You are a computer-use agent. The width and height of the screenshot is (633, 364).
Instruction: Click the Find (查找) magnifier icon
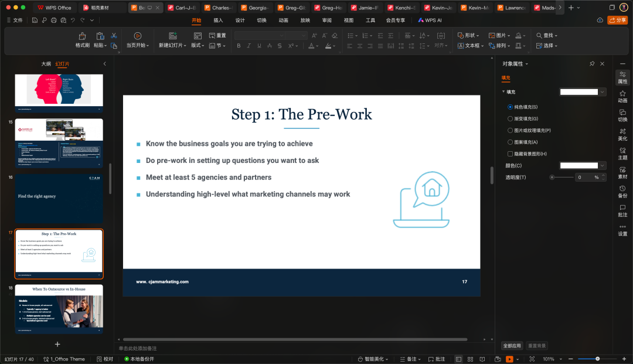[x=539, y=36]
